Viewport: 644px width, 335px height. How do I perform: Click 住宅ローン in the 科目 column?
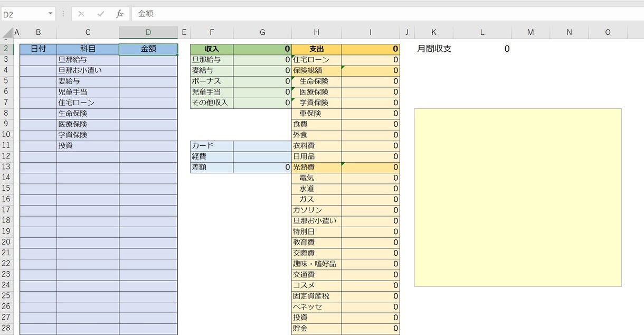[x=88, y=103]
